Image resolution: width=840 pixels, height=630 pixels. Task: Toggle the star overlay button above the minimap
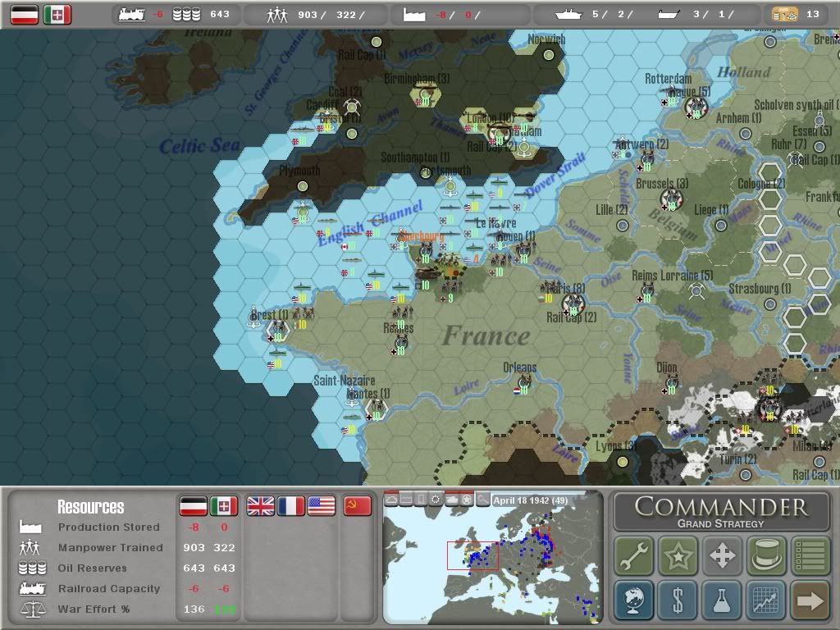click(467, 500)
